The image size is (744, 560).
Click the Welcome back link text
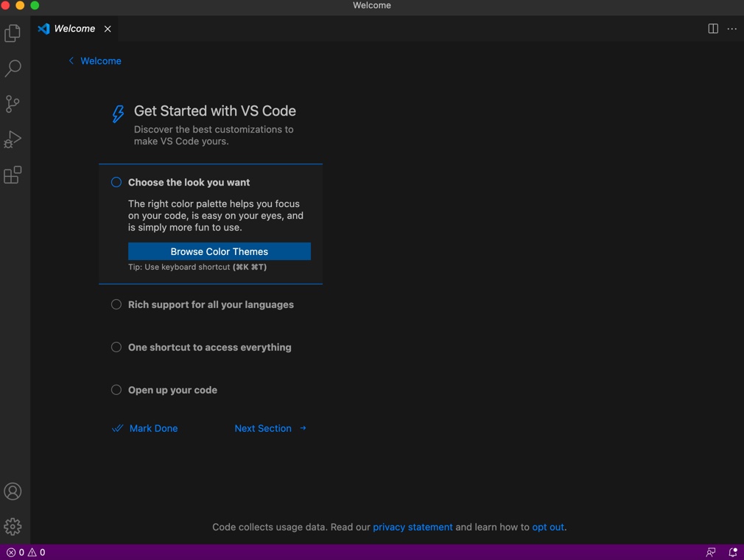pyautogui.click(x=101, y=60)
